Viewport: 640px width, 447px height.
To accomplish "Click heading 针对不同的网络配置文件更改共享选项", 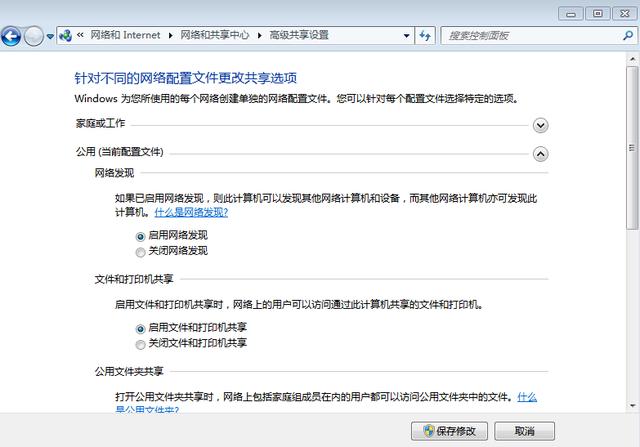I will point(186,78).
